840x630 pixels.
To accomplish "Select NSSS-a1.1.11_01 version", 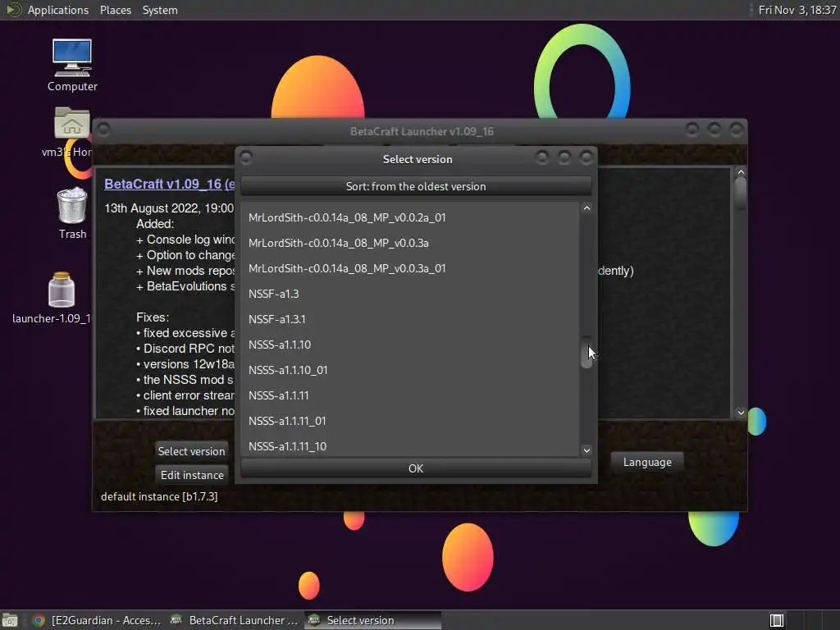I will (410, 421).
